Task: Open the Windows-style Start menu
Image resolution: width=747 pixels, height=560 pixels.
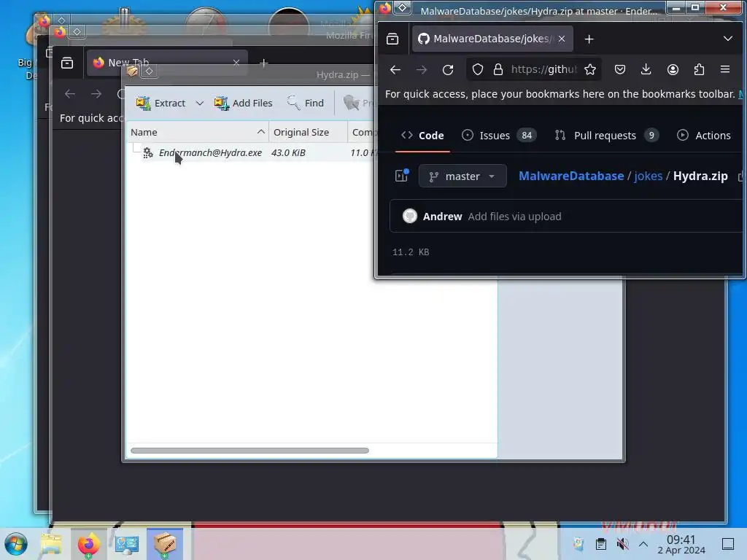Action: pyautogui.click(x=16, y=544)
